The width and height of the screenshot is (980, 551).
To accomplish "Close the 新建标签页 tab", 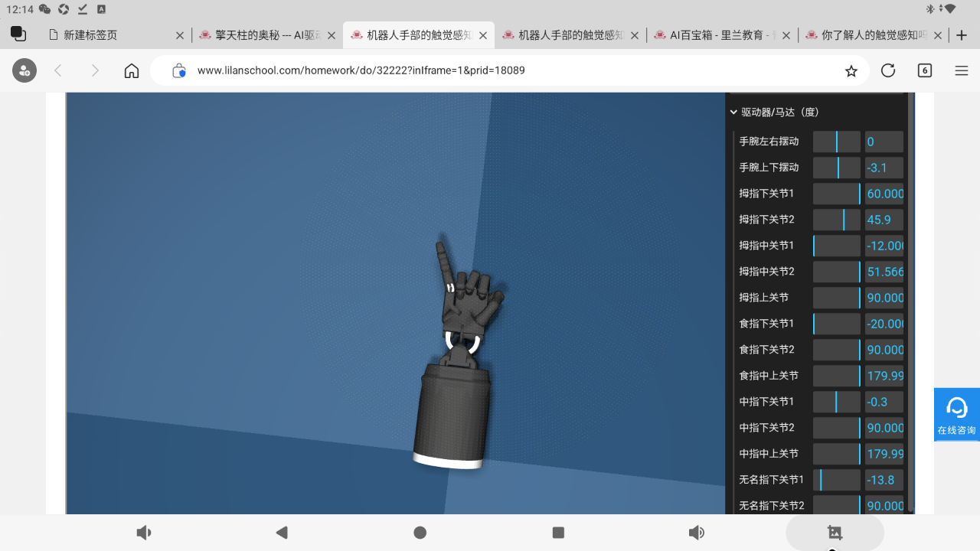I will [180, 35].
